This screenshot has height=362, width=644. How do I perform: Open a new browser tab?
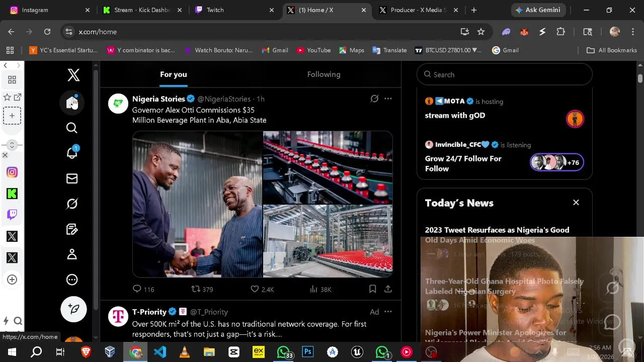[474, 10]
